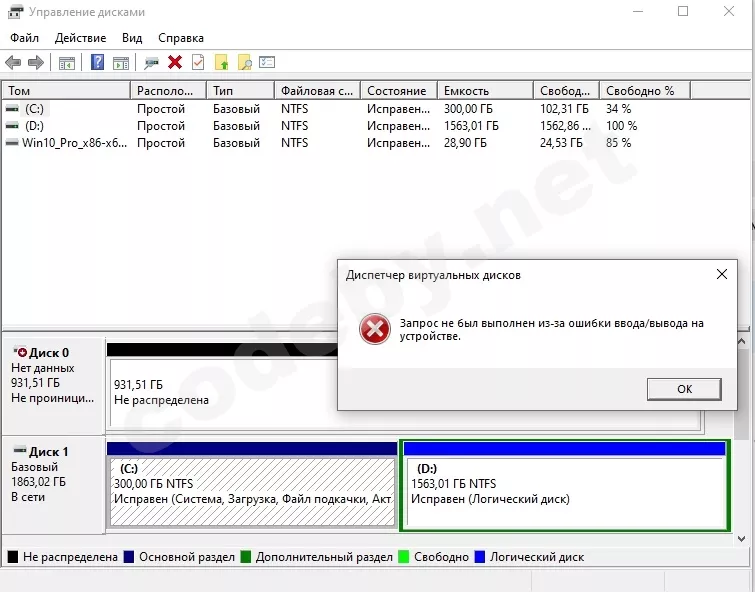Click the dark blue Основной раздел swatch
Image resolution: width=755 pixels, height=592 pixels.
pyautogui.click(x=129, y=557)
